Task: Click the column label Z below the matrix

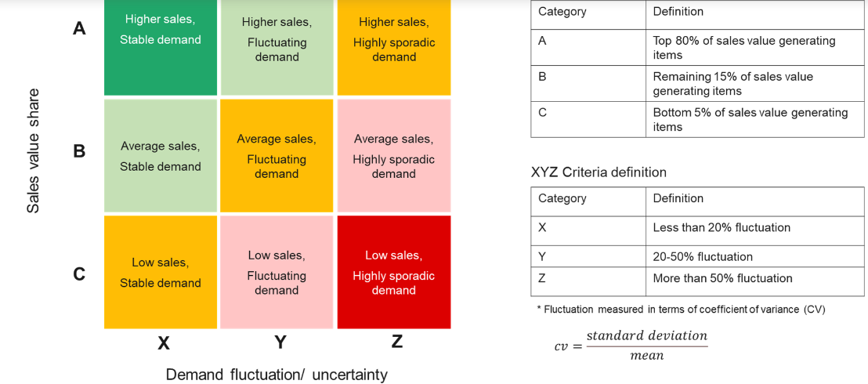Action: 396,342
